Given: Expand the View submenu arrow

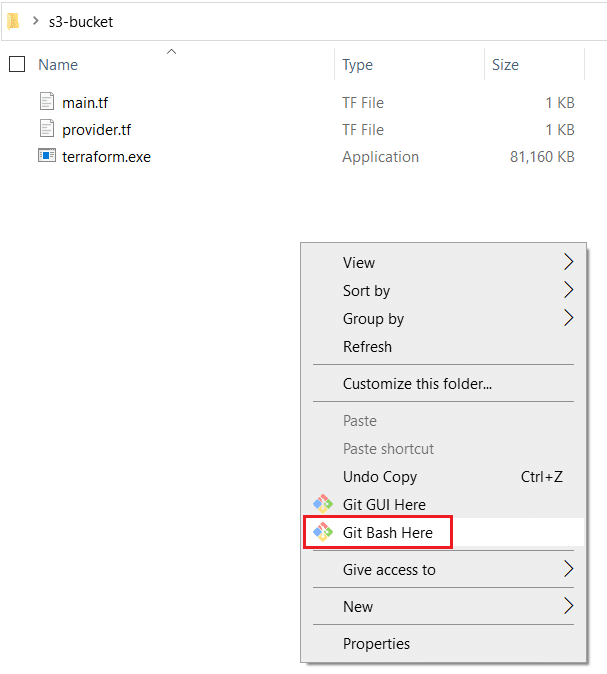Looking at the screenshot, I should pos(568,262).
